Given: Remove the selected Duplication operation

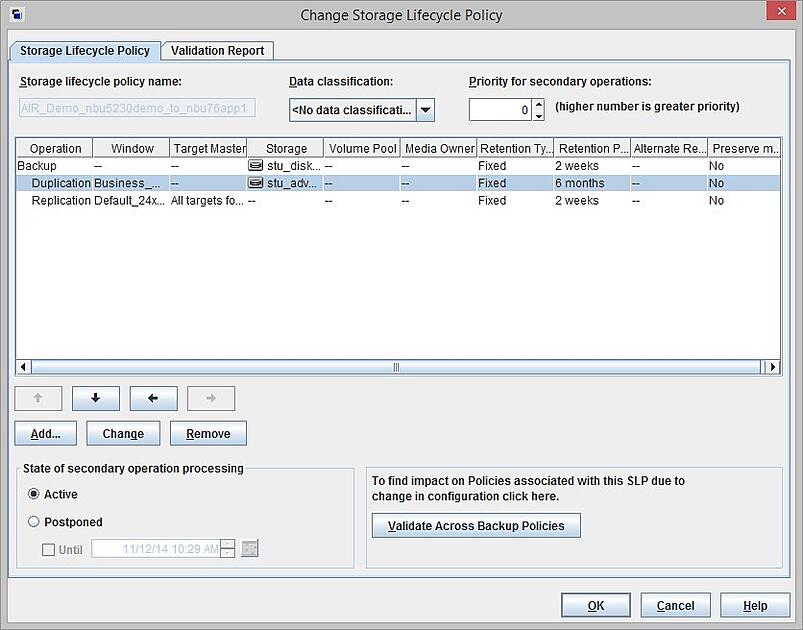Looking at the screenshot, I should [207, 433].
